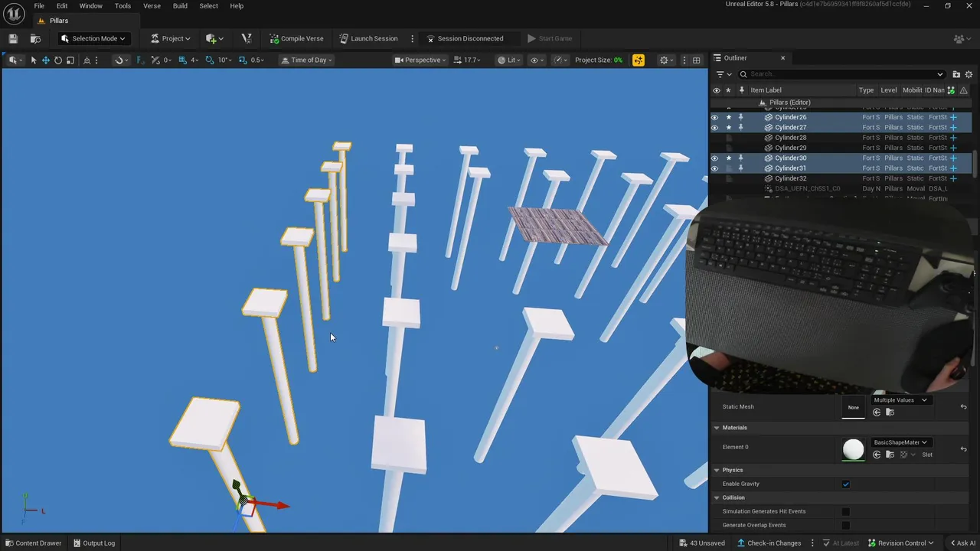This screenshot has height=551, width=980.
Task: Browse to Static Mesh asset in content browser
Action: tap(890, 412)
